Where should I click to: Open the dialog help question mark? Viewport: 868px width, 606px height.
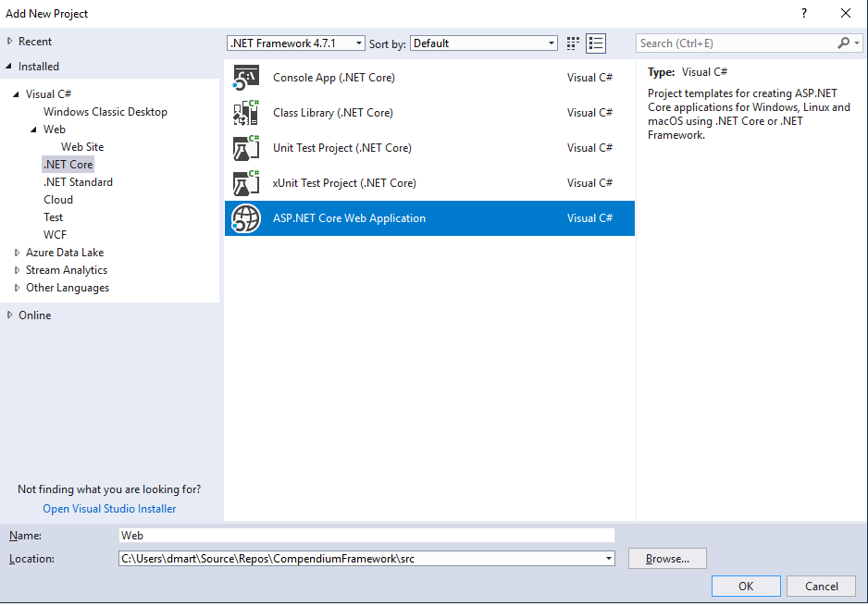pyautogui.click(x=803, y=13)
